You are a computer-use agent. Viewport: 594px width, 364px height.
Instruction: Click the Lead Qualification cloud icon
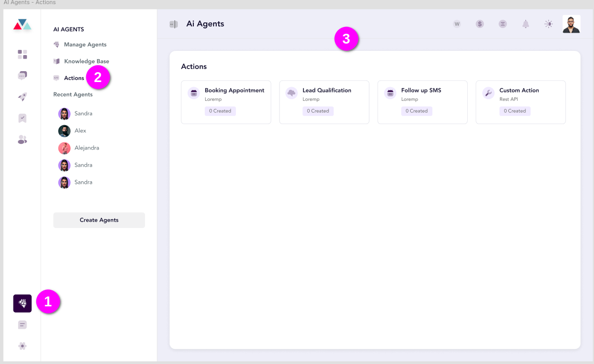pos(292,93)
